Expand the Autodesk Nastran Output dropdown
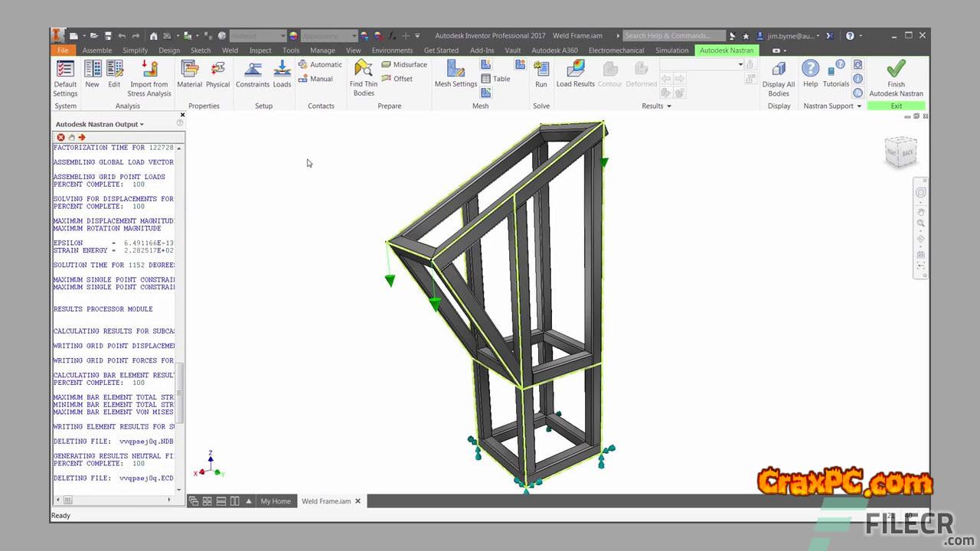980x551 pixels. (142, 125)
